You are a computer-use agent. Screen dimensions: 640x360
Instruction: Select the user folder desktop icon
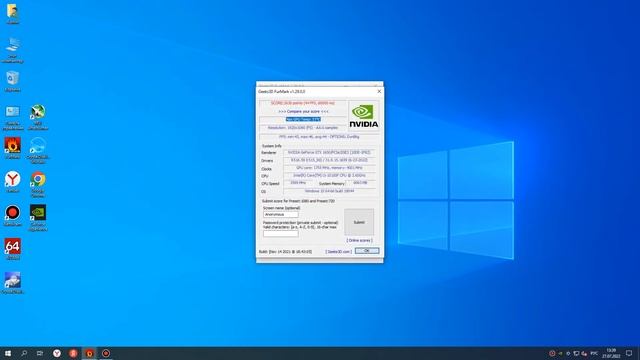coord(12,14)
